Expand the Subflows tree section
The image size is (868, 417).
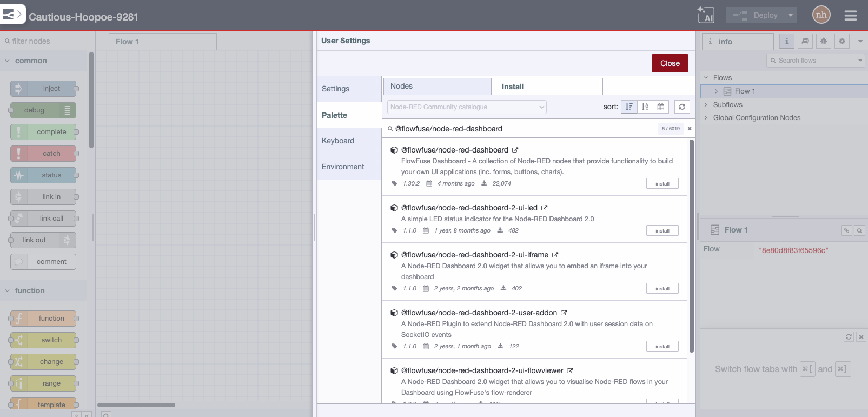coord(706,104)
